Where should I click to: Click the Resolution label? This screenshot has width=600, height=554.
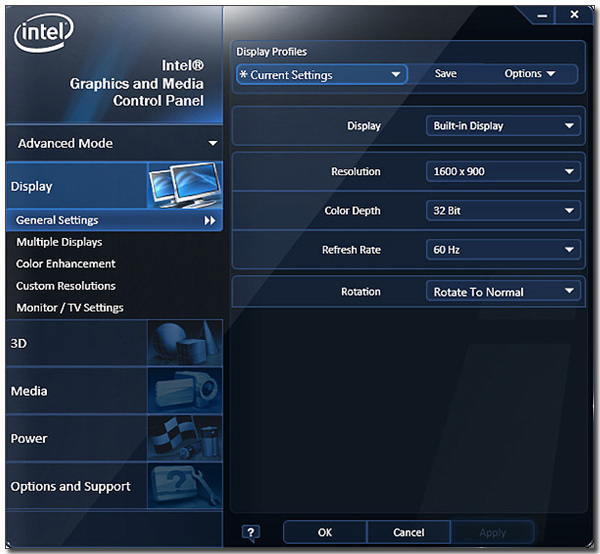[x=356, y=171]
